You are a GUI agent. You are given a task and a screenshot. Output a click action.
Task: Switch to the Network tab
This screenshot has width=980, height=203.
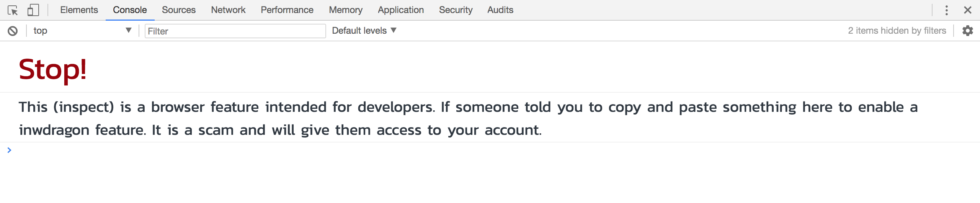click(x=228, y=10)
